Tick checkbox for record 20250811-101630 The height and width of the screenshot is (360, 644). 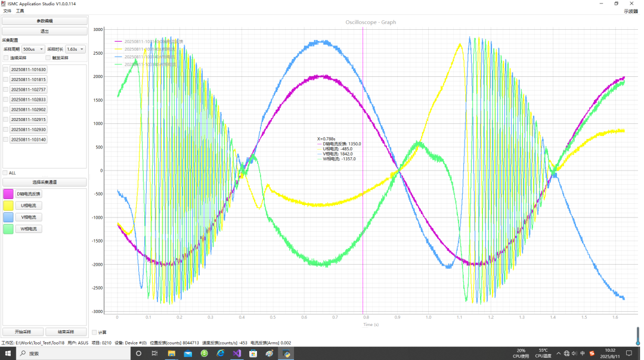tap(6, 69)
